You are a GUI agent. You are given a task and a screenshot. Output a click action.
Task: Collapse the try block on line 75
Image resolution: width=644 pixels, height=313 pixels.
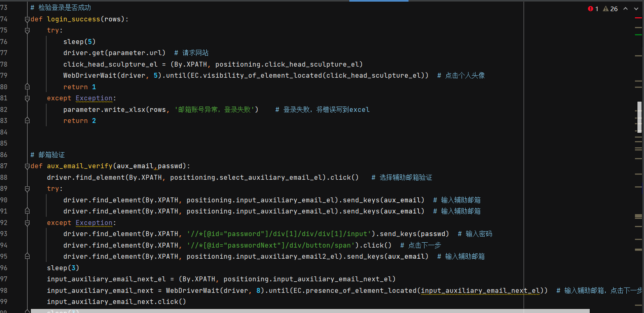tap(27, 30)
